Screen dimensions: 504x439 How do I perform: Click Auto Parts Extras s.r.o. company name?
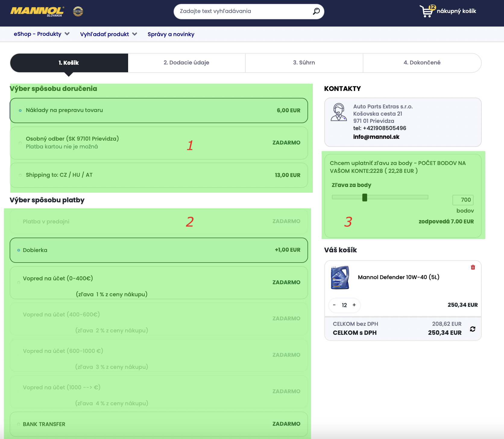pyautogui.click(x=383, y=107)
